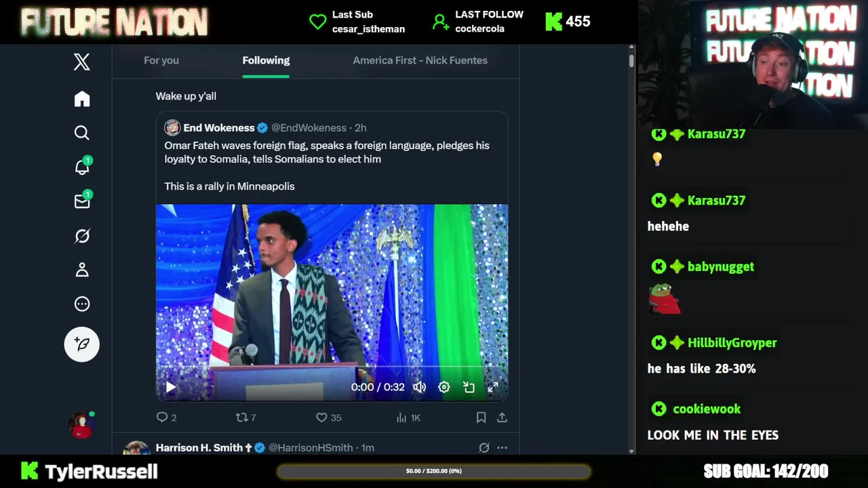Open Notifications bell icon
This screenshot has height=488, width=868.
[x=82, y=167]
